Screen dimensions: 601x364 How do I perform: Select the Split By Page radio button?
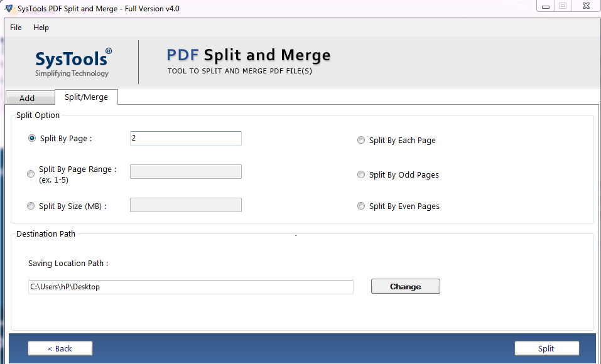[x=31, y=137]
